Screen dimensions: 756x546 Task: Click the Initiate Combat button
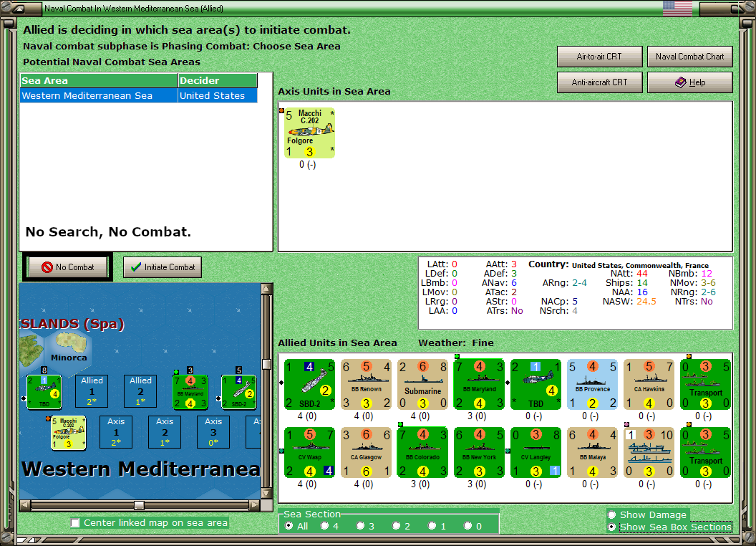(163, 267)
